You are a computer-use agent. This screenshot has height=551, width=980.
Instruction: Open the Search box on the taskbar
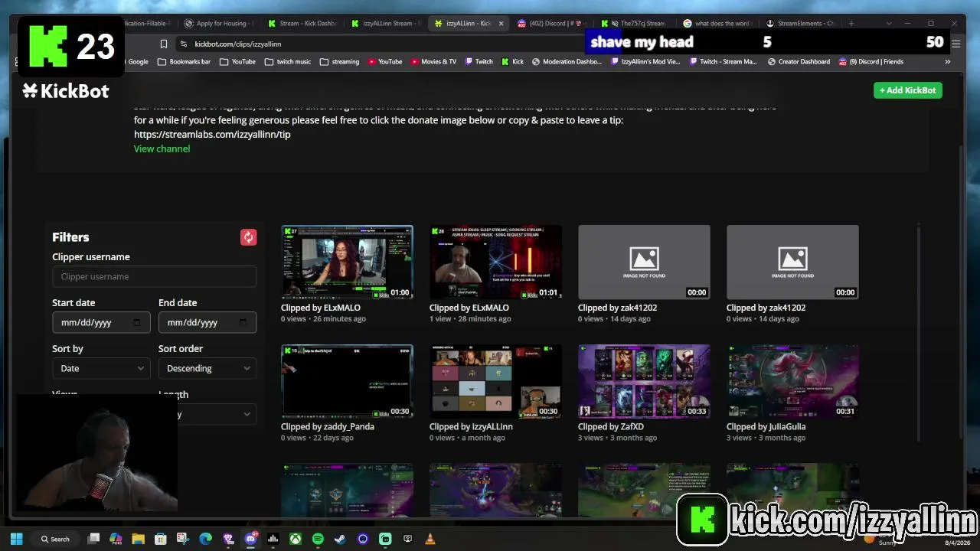pyautogui.click(x=56, y=539)
